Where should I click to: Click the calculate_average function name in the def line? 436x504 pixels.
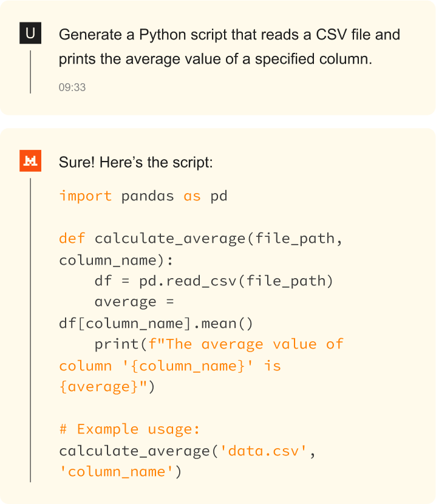tap(170, 239)
